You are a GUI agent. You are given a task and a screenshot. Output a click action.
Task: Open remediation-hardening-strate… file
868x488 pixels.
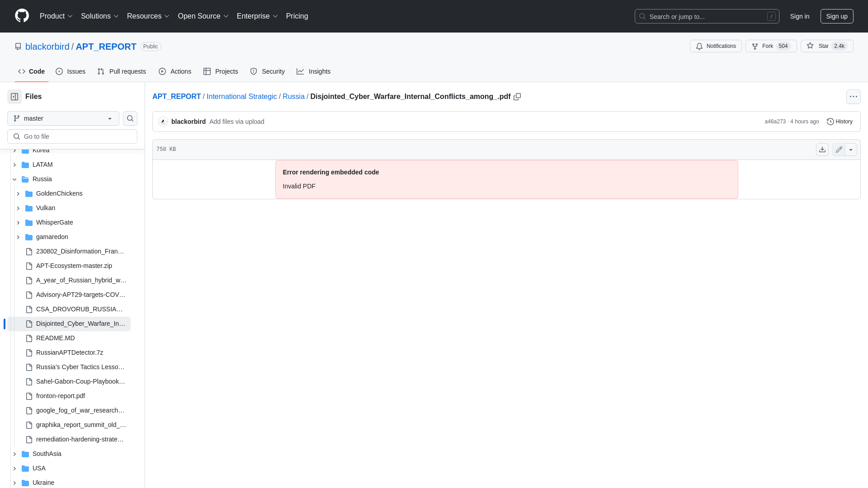[80, 439]
